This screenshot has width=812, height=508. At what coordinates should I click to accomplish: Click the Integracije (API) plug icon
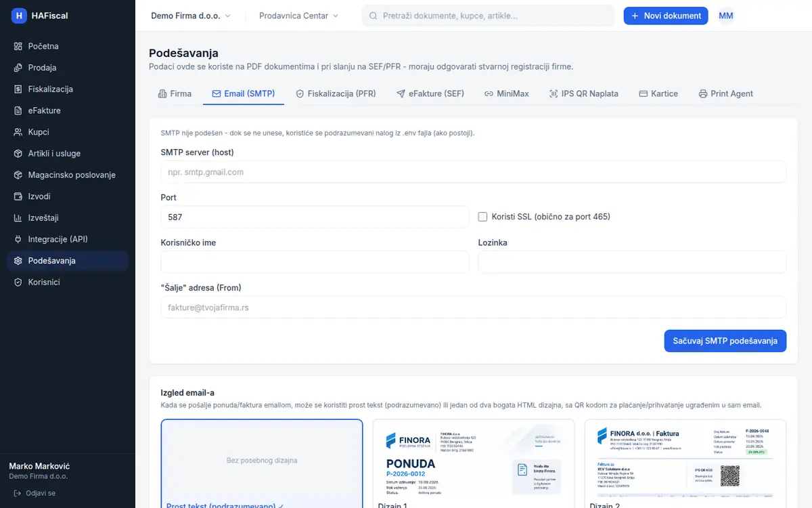pyautogui.click(x=18, y=239)
